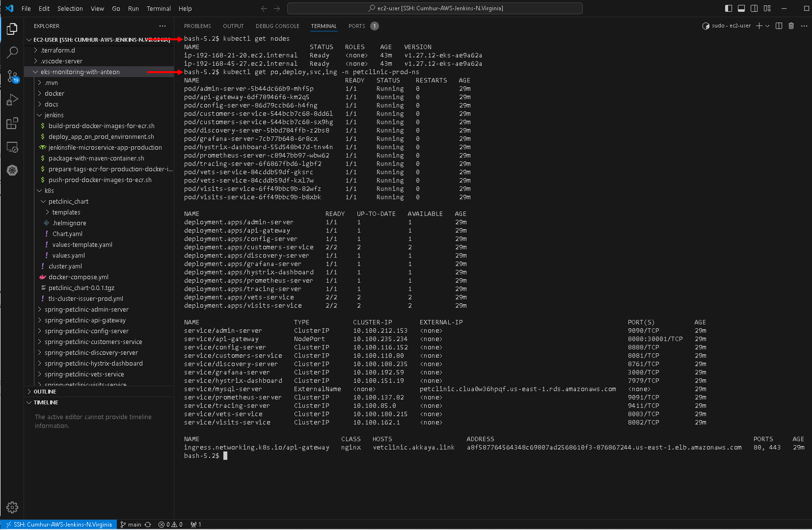Open the Terminal menu
Image resolution: width=812 pixels, height=530 pixels.
[x=159, y=8]
